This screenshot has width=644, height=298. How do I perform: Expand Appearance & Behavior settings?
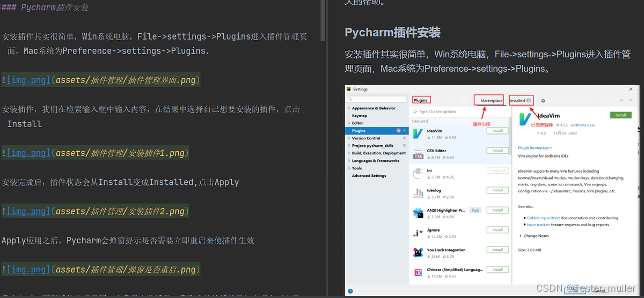pos(349,108)
